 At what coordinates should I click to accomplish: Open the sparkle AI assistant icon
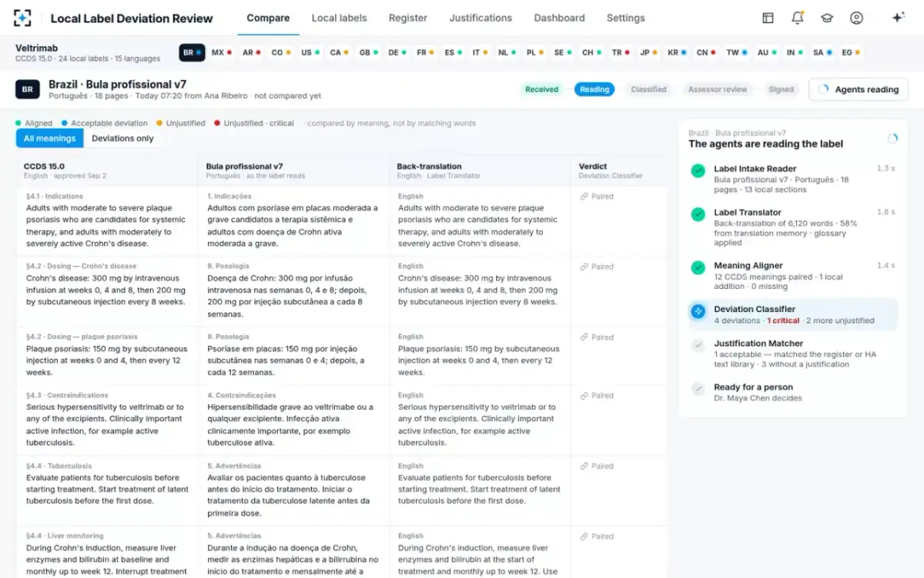(898, 18)
